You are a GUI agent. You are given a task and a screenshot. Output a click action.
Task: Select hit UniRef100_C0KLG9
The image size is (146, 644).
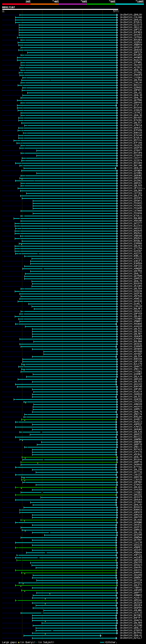coord(131,306)
